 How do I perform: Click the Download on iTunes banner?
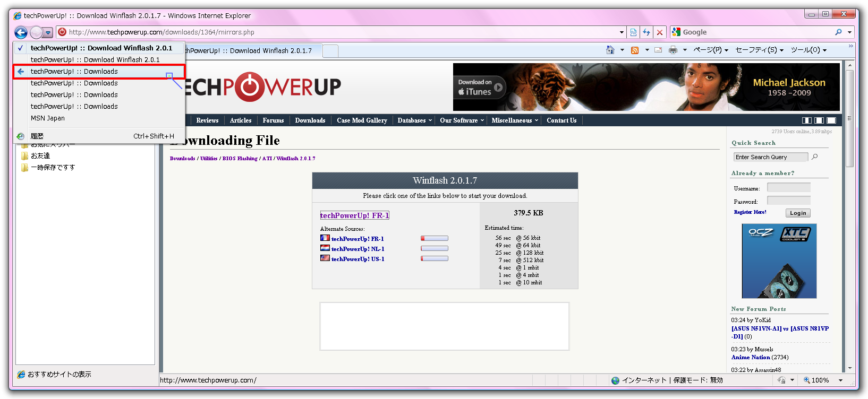479,88
